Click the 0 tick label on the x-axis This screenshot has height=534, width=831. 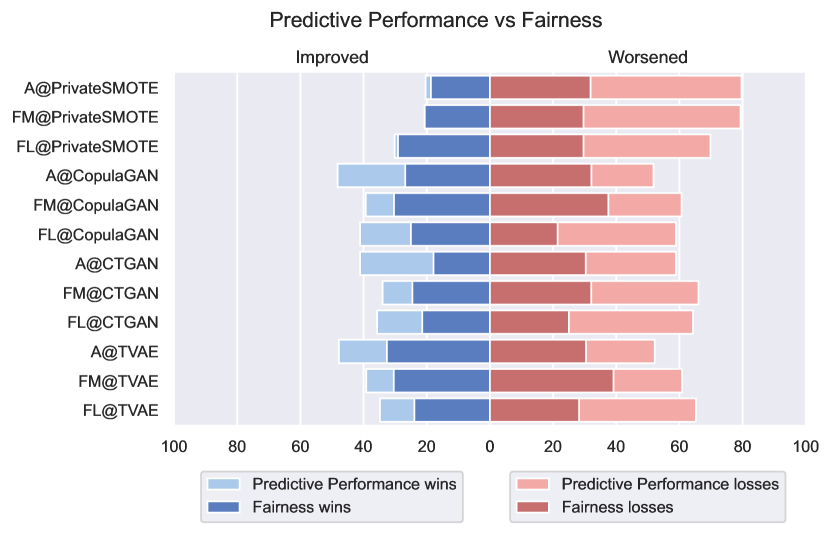coord(489,445)
